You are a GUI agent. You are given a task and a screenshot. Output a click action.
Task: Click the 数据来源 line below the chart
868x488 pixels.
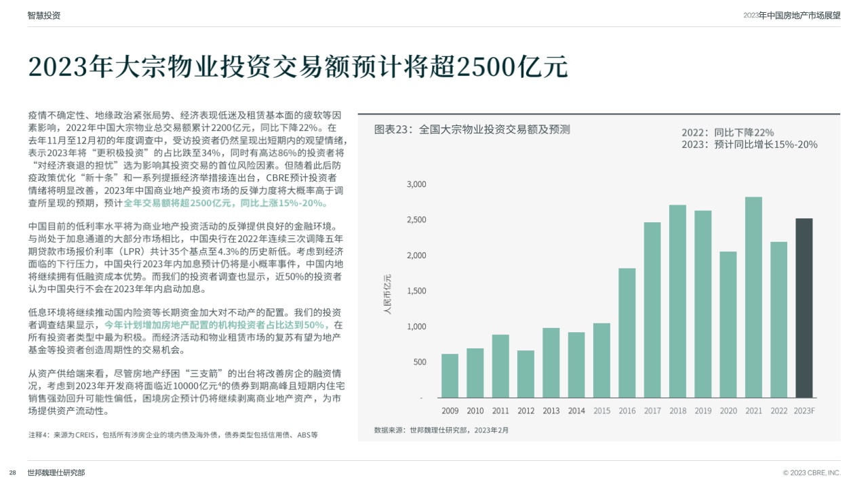[x=441, y=430]
